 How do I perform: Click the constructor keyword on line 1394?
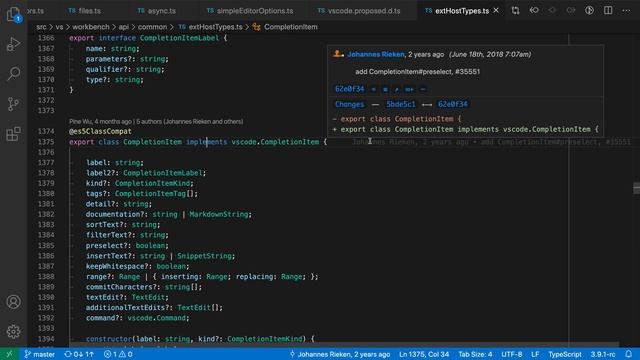coord(109,339)
